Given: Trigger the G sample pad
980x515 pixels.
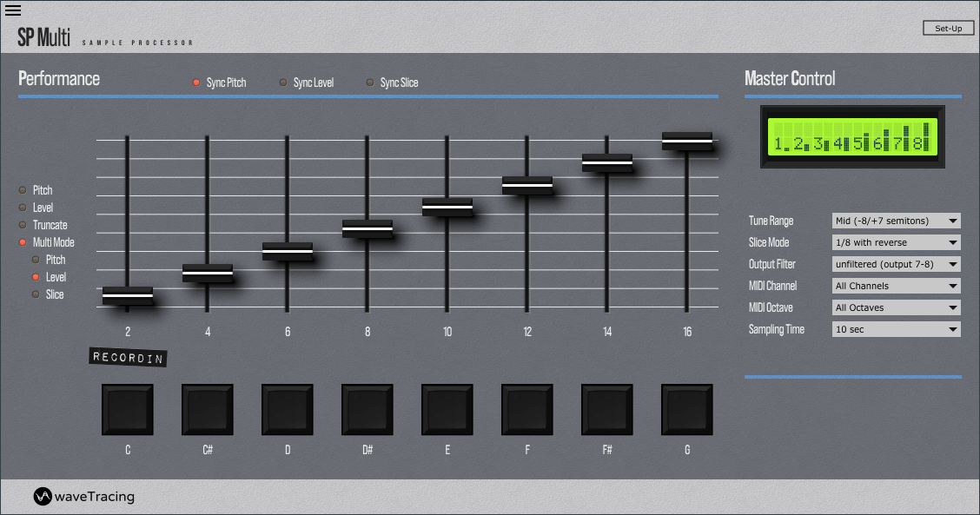Looking at the screenshot, I should tap(686, 410).
